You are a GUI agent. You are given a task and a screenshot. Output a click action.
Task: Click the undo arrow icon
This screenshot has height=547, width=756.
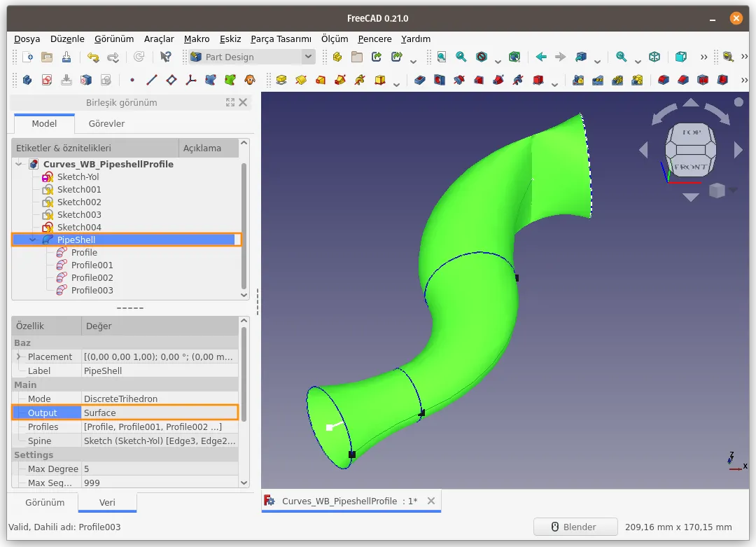tap(92, 57)
